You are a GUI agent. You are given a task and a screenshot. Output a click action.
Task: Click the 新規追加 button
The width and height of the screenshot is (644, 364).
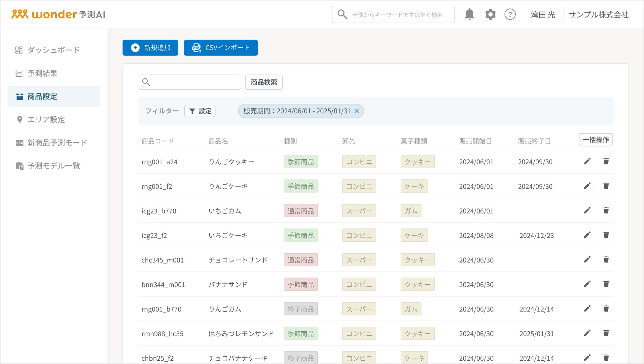pyautogui.click(x=150, y=48)
